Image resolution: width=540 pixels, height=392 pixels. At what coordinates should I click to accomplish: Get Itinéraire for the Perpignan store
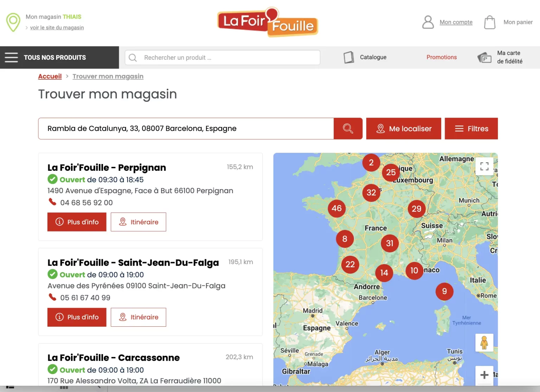(x=139, y=222)
